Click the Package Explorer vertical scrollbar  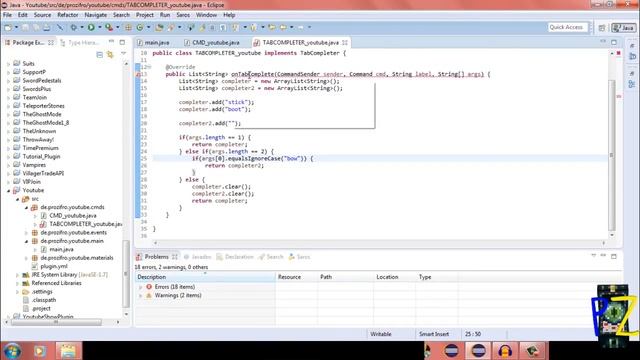126,273
